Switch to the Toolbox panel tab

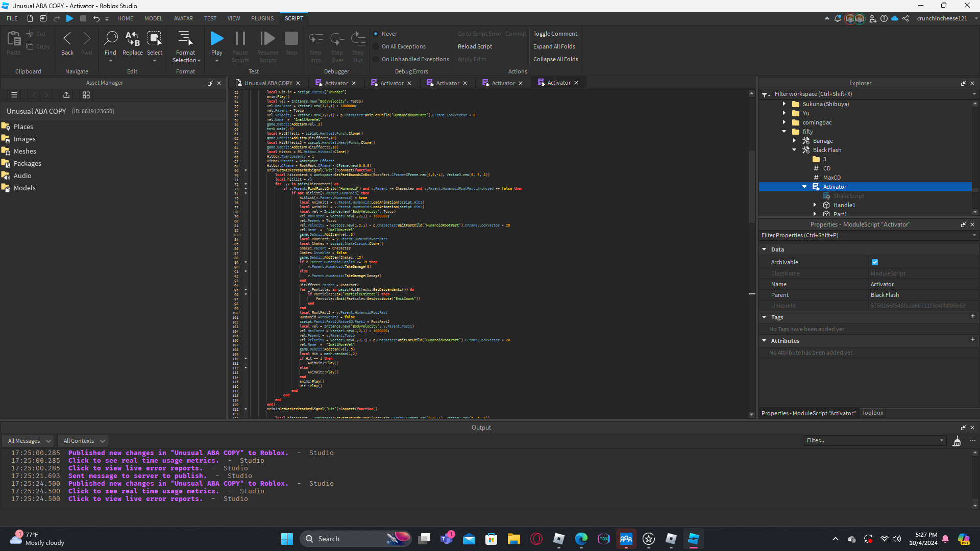coord(872,413)
